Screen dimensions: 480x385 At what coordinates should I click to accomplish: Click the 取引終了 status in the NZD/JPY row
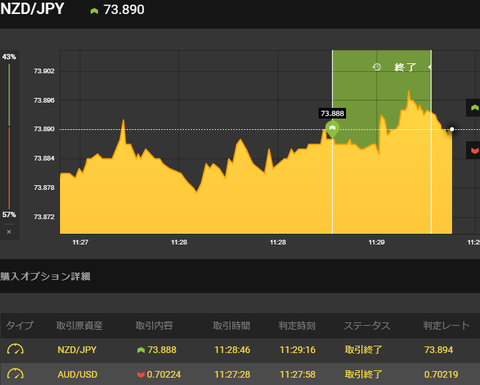[363, 350]
